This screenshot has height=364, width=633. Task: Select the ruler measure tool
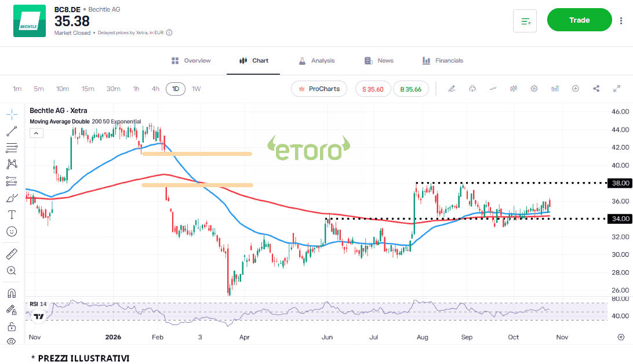tap(12, 254)
